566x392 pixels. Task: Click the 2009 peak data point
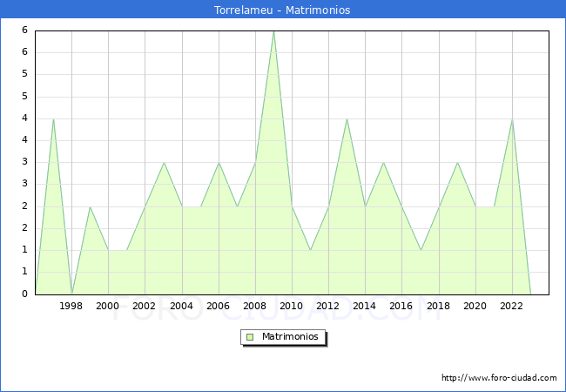click(x=274, y=31)
